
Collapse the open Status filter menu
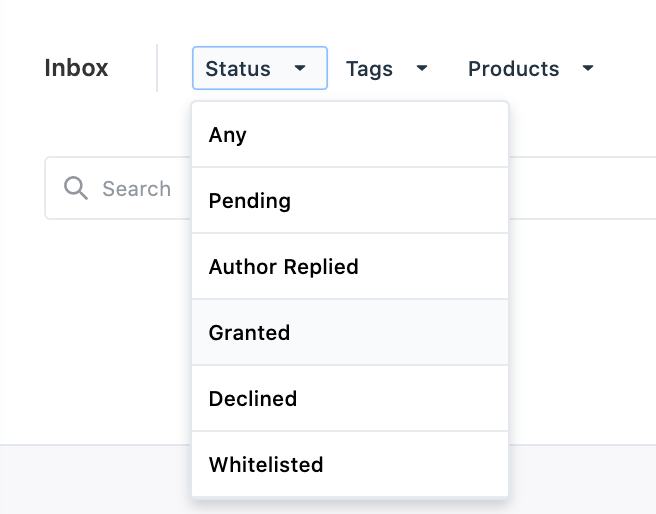(259, 69)
